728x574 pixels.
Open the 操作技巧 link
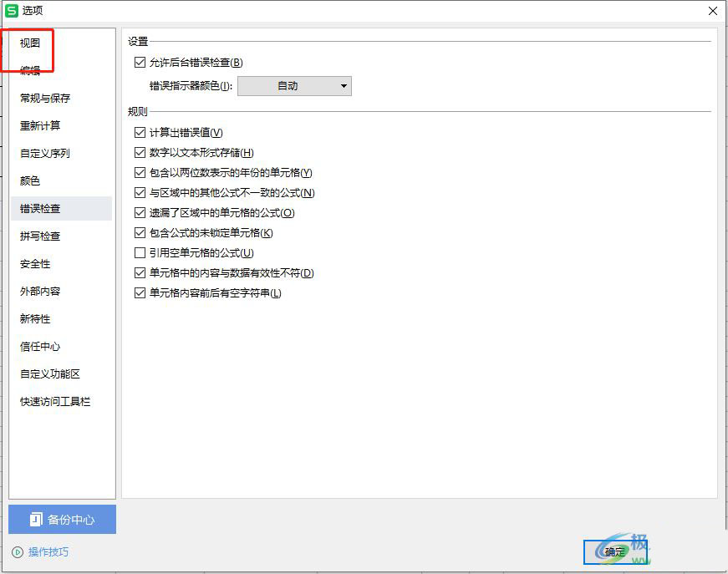coord(48,552)
